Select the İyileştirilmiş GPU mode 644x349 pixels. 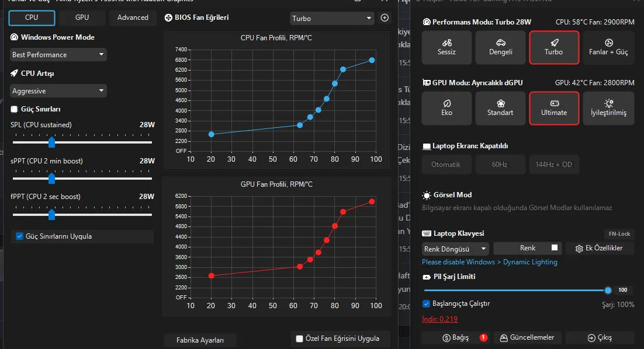(x=608, y=109)
